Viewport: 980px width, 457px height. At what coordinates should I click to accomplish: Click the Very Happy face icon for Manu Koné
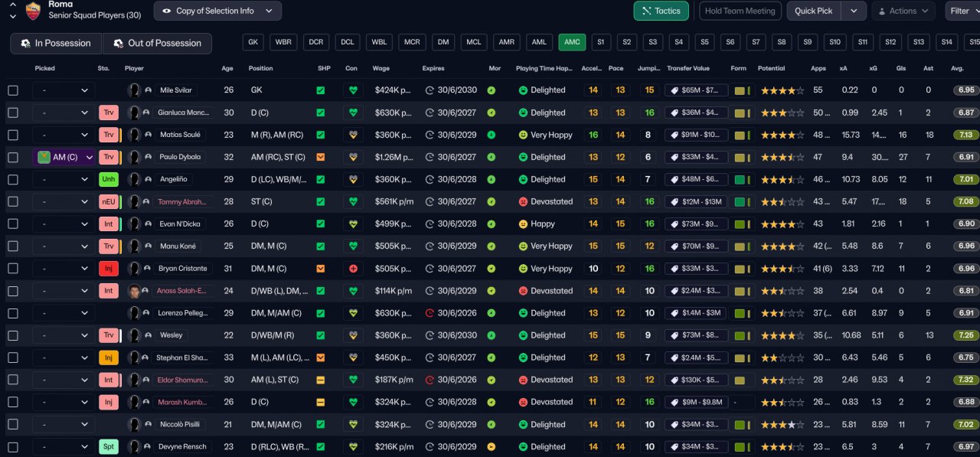523,246
